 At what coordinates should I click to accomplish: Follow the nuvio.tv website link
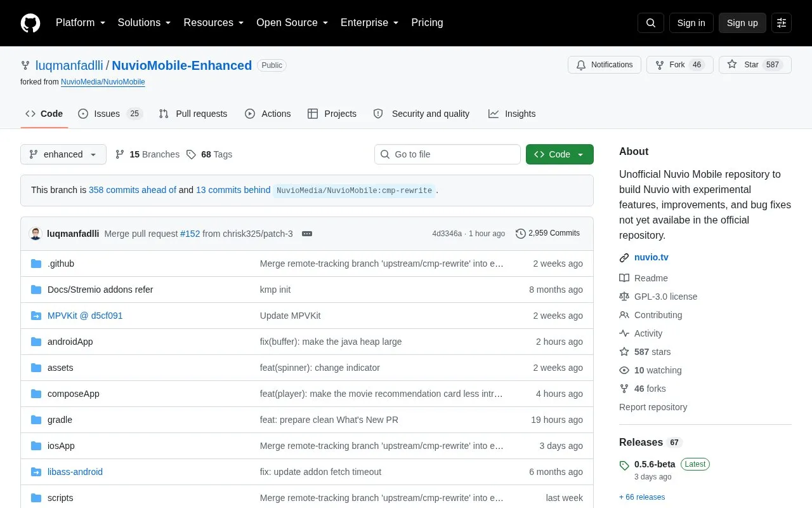[x=652, y=257]
